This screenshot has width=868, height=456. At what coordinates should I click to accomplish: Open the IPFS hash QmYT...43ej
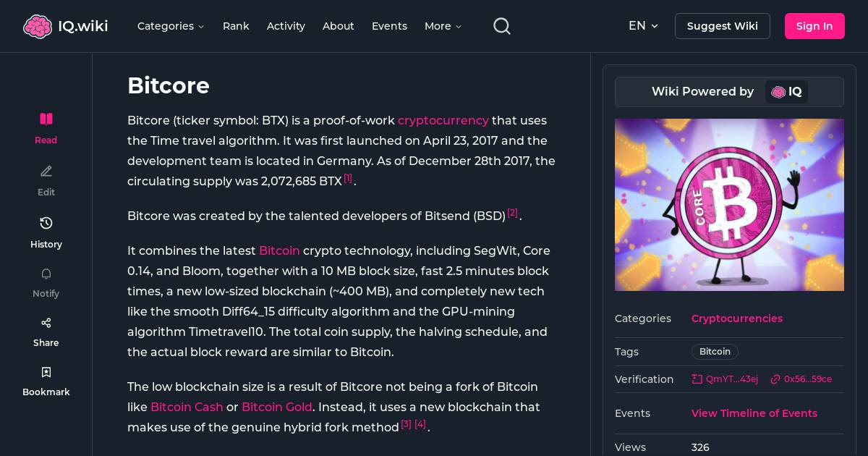[x=725, y=379]
